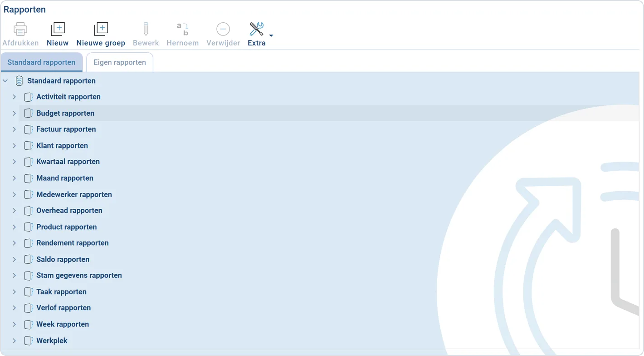Click the folder icon beside Saldo rapporten

pos(29,259)
